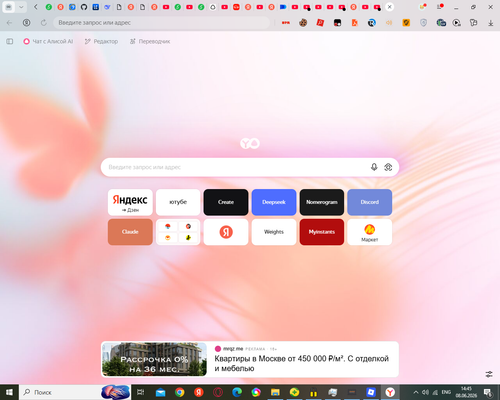Open the orange Claude tile
500x400 pixels.
(x=130, y=232)
